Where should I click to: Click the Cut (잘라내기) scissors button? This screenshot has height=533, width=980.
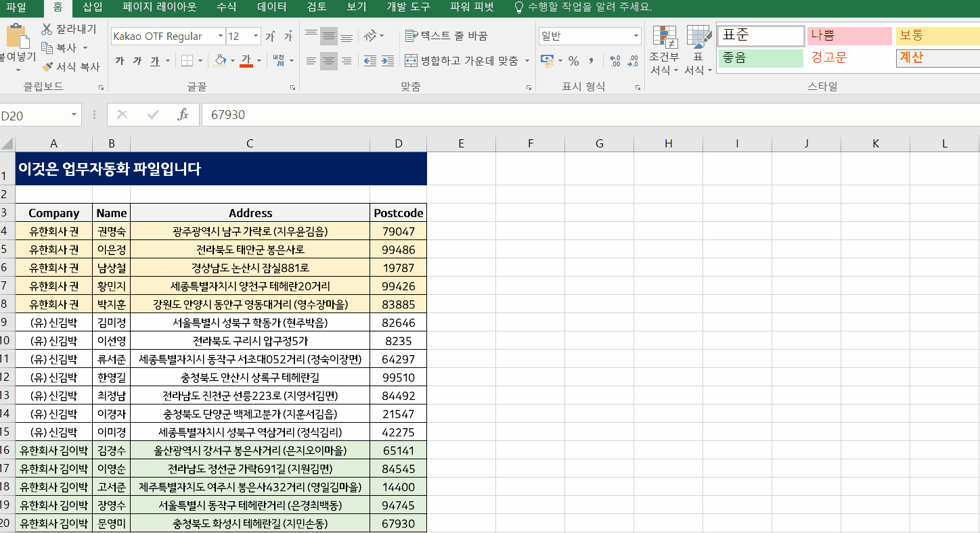click(68, 29)
